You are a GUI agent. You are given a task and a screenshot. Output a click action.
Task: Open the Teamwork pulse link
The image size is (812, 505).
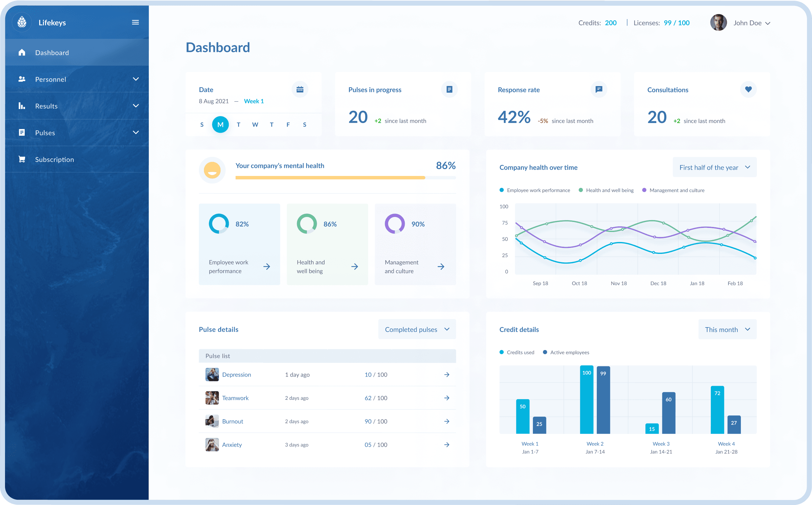click(235, 398)
